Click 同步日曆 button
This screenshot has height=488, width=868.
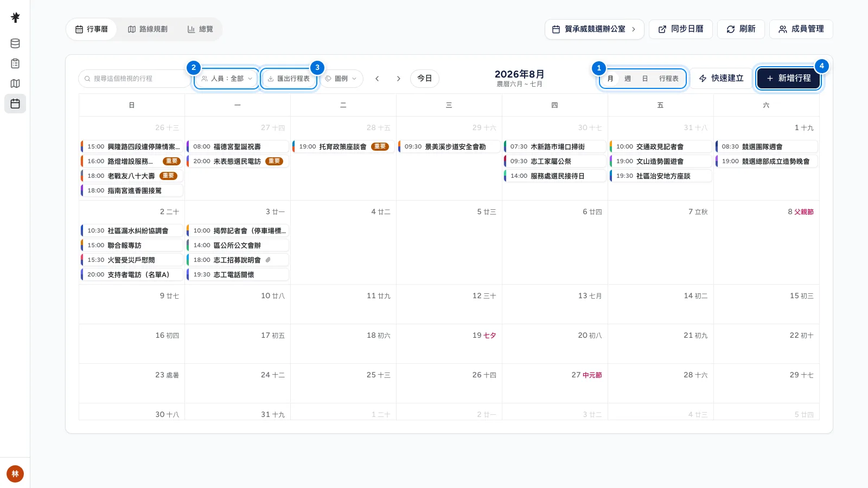680,29
